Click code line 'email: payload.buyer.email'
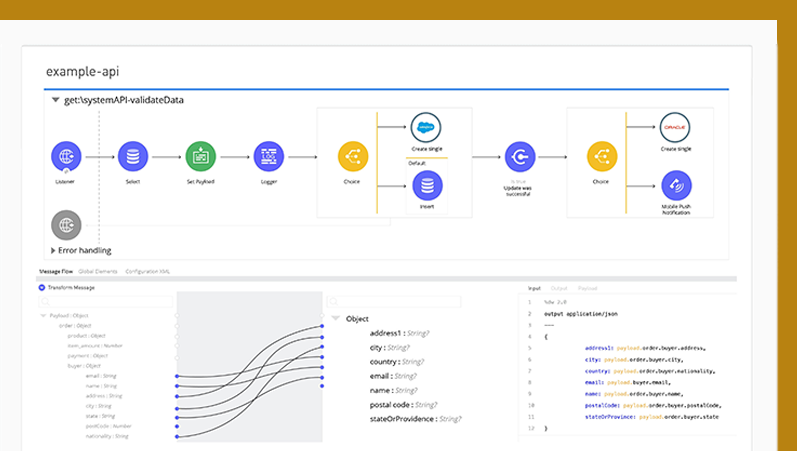 pyautogui.click(x=628, y=382)
